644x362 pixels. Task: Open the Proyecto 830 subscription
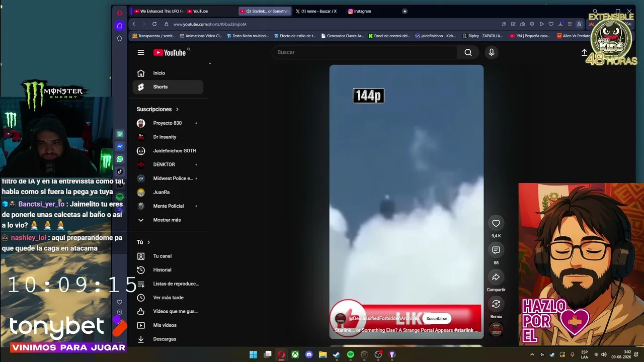(x=168, y=123)
